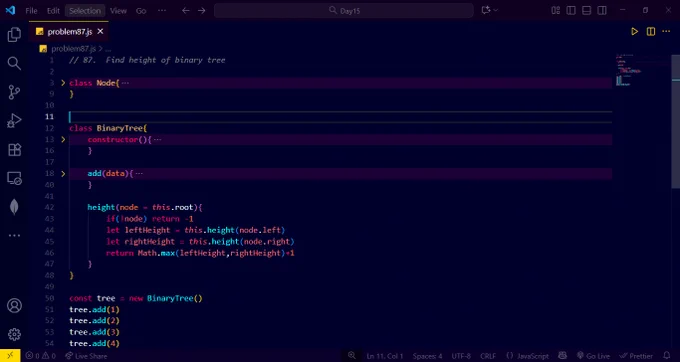
Task: Expand the folded constructor block
Action: tap(63, 139)
